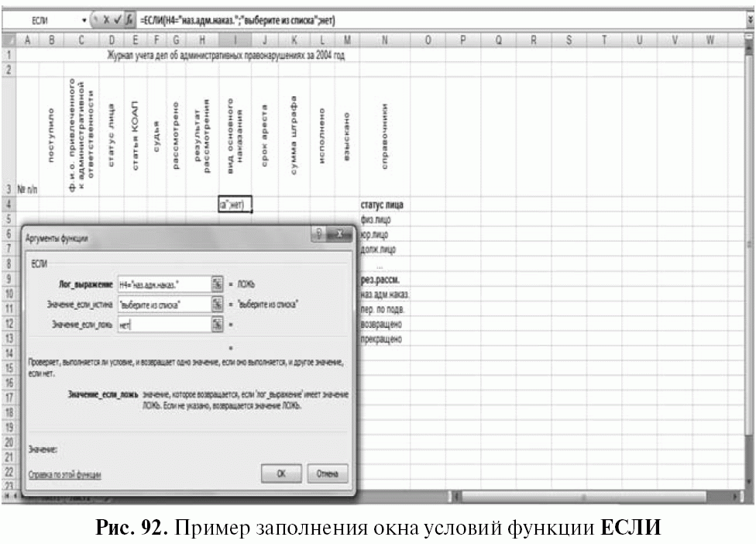Confirm the function arguments with OK
Image resolution: width=756 pixels, height=544 pixels.
coord(281,473)
